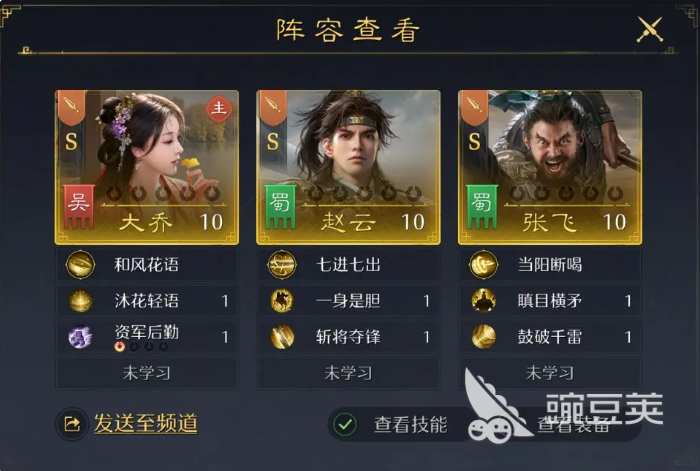
Task: Click the 未学习 slot under 赵云
Action: pyautogui.click(x=348, y=373)
